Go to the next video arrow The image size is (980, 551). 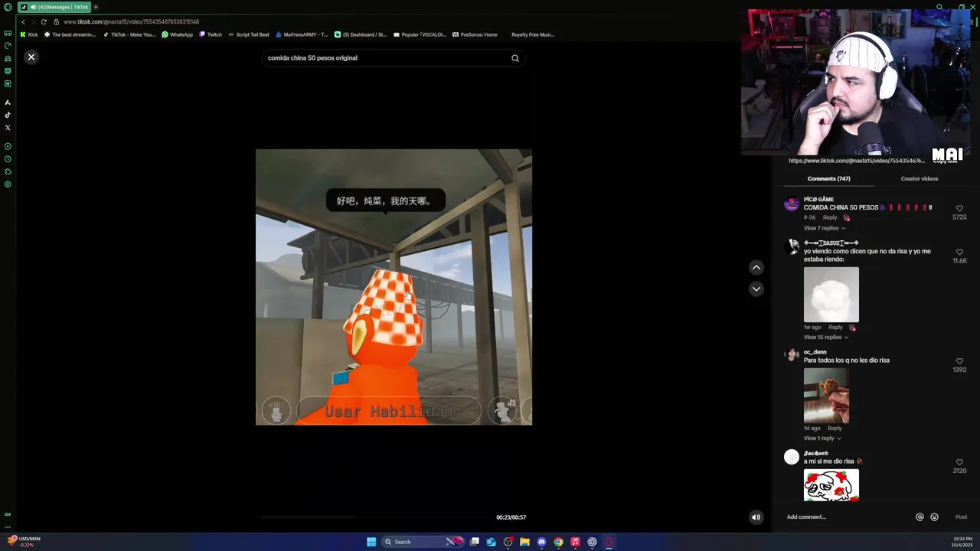(756, 289)
